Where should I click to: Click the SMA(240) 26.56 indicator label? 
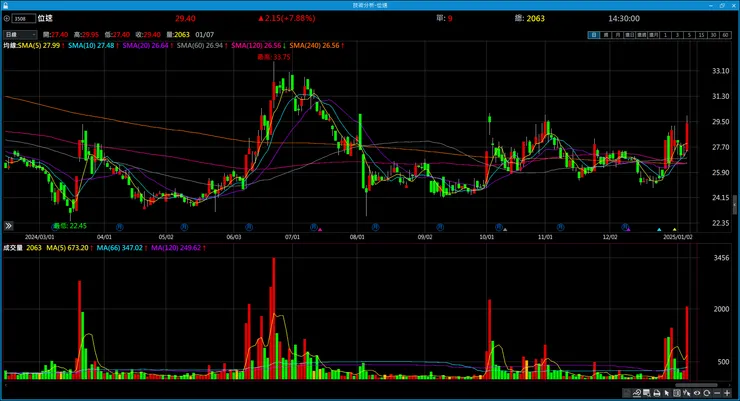316,45
